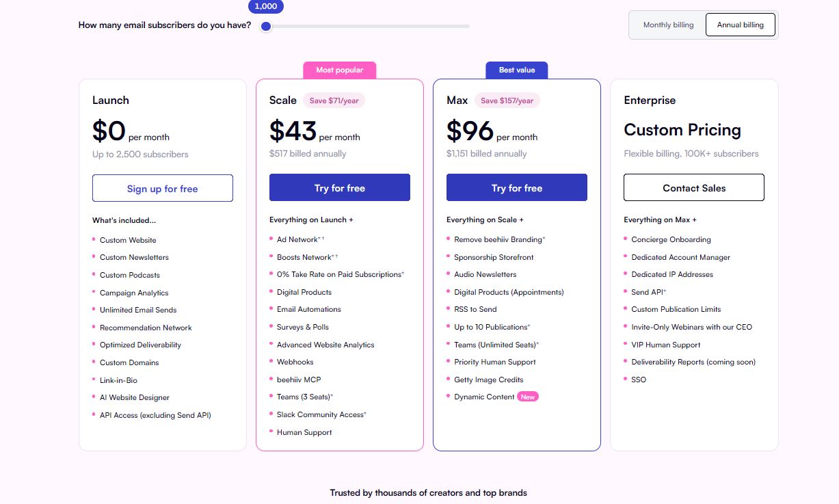
Task: Click the Send API feature item
Action: click(x=646, y=292)
